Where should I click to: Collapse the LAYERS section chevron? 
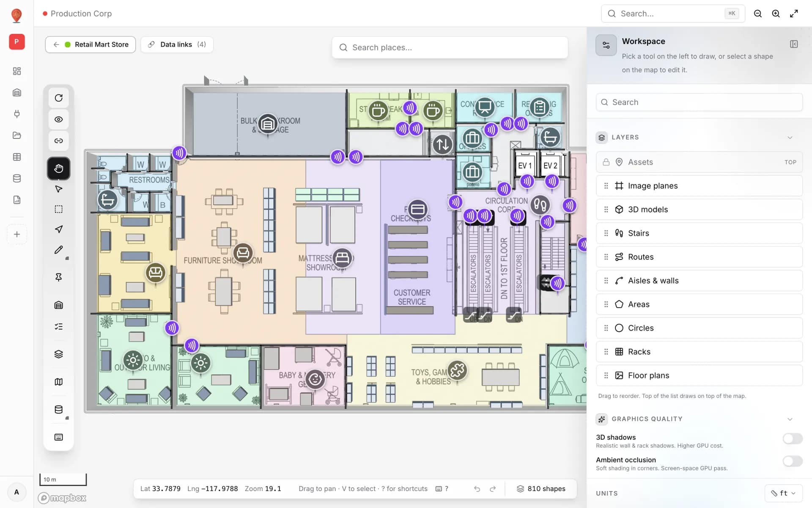790,138
